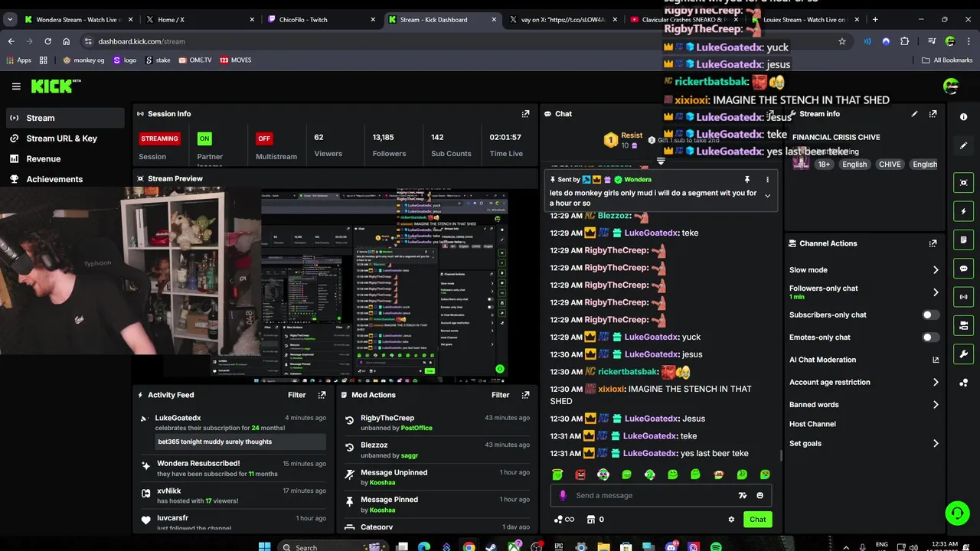Click the address bar showing dashboard.kick.com/stream
This screenshot has width=980, height=551.
coord(459,41)
